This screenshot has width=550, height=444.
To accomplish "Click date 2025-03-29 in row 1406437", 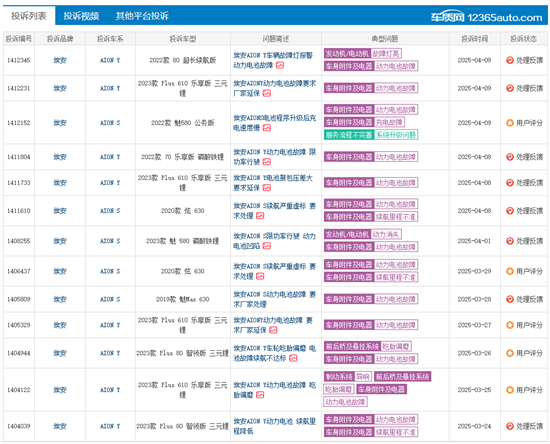I will (x=475, y=271).
